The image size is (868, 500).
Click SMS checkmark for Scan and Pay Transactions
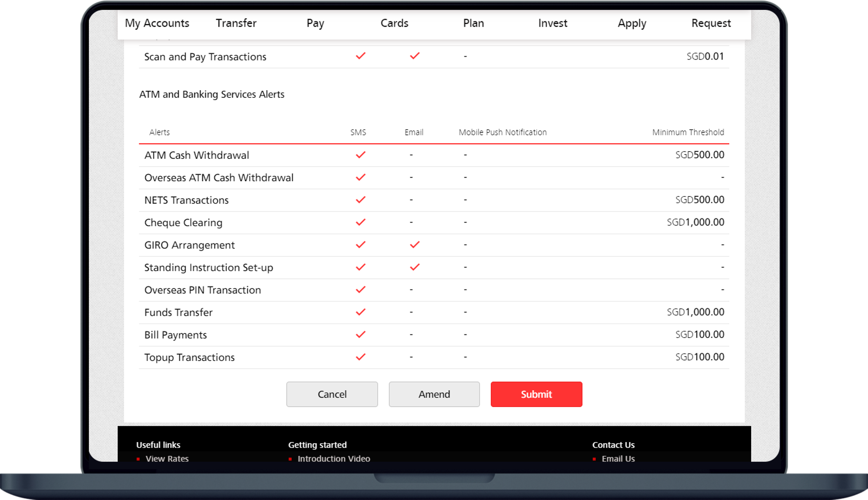[360, 56]
